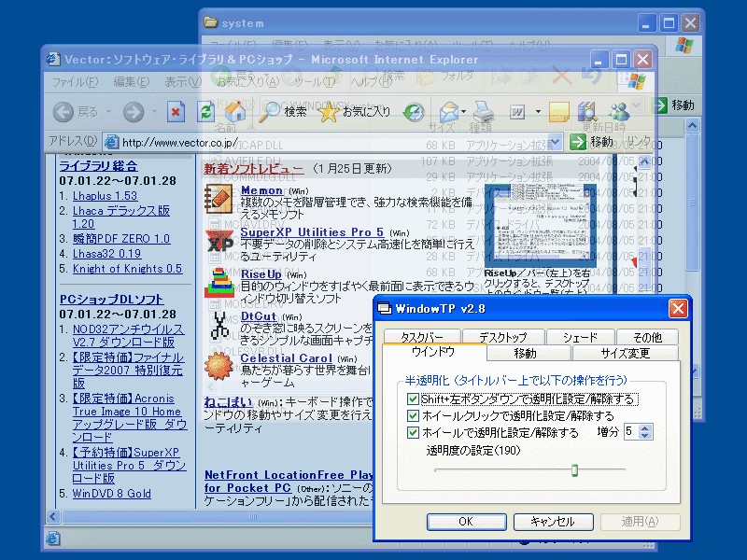This screenshot has height=560, width=747.
Task: Open the SuperXP Utilities Pro 5 review link
Action: click(x=312, y=231)
